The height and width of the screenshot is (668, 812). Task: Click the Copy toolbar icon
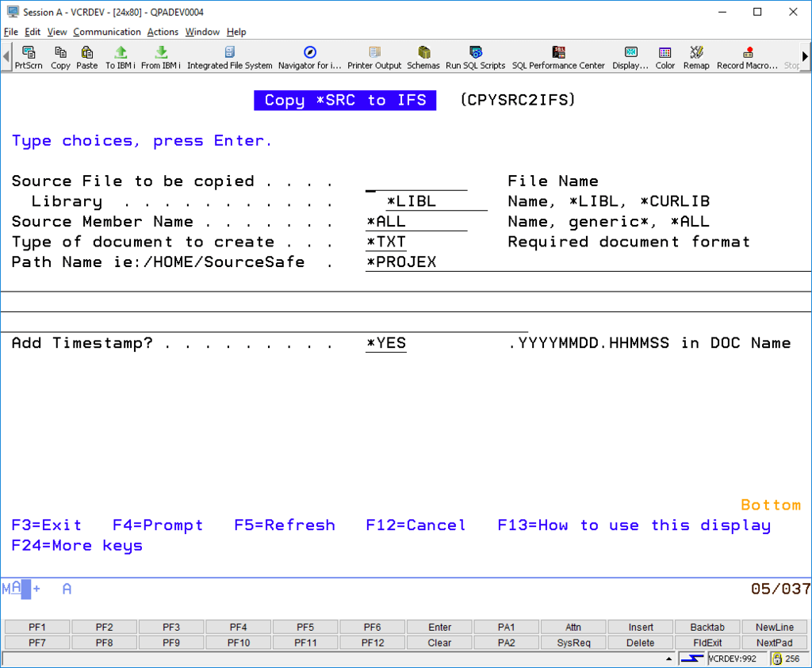pos(60,57)
